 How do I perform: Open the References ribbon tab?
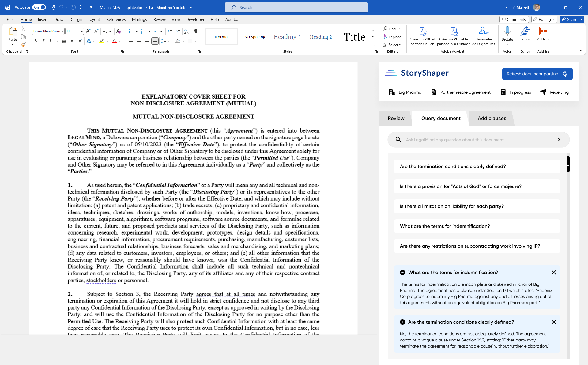click(116, 19)
